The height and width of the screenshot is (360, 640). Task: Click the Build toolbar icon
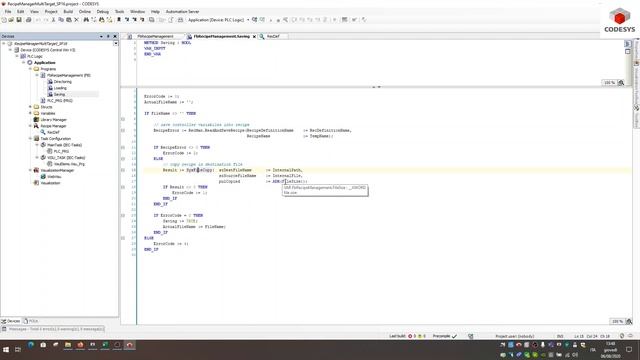coord(180,20)
